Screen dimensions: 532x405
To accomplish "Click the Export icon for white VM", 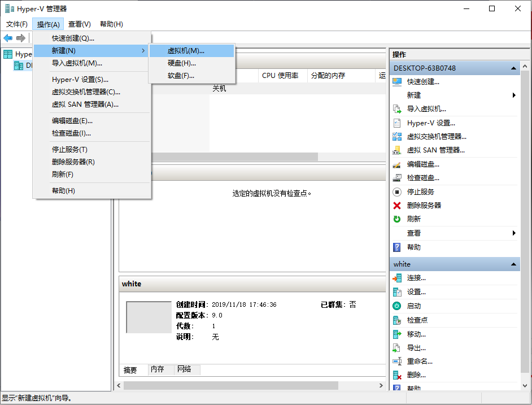I will pyautogui.click(x=397, y=348).
